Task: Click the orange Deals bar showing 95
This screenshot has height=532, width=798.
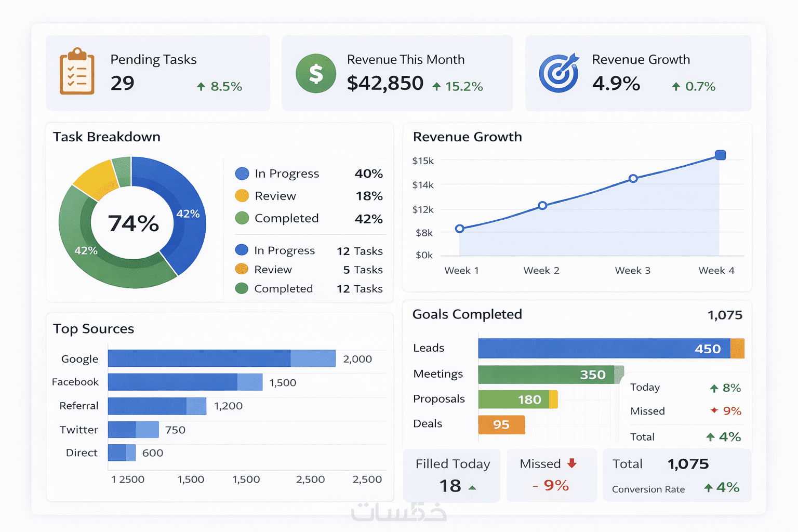Action: [x=502, y=424]
